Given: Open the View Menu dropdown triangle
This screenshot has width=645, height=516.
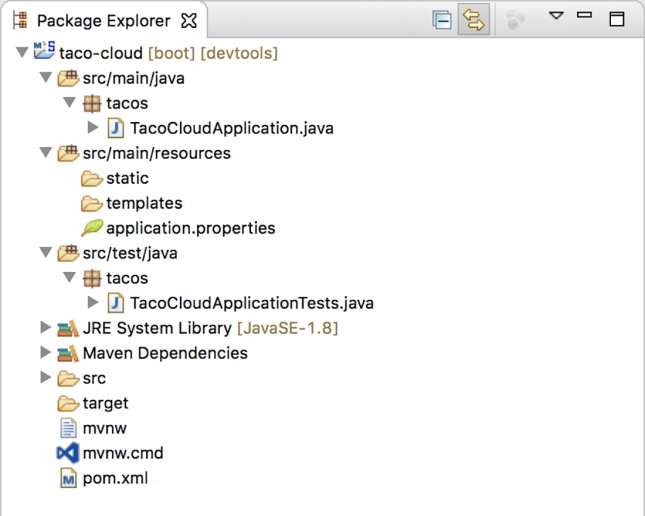Looking at the screenshot, I should tap(556, 16).
